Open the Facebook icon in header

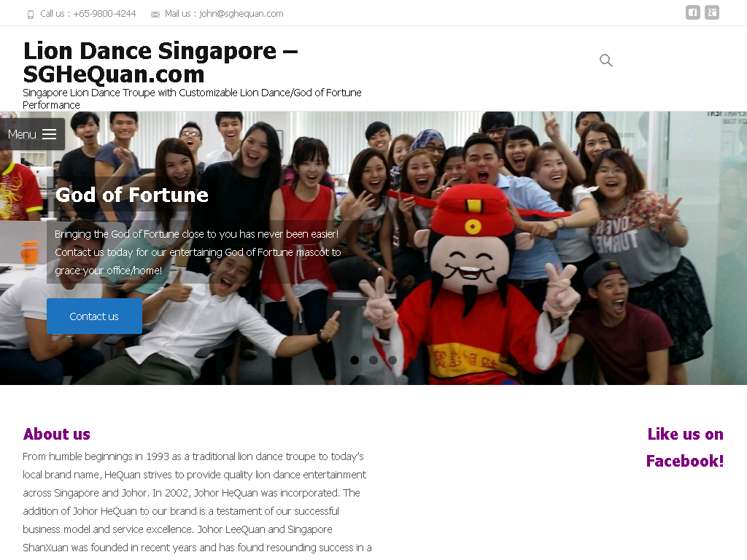(693, 13)
